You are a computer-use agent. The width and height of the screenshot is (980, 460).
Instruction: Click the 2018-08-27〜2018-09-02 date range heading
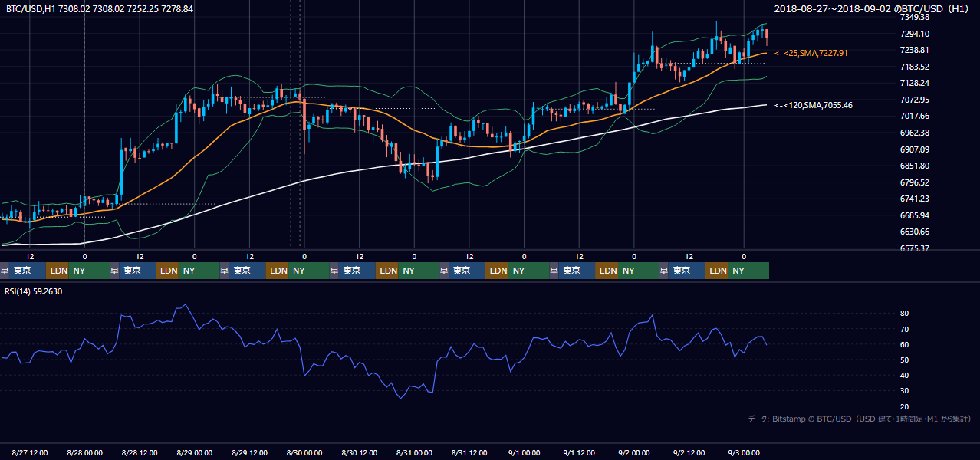pos(872,8)
